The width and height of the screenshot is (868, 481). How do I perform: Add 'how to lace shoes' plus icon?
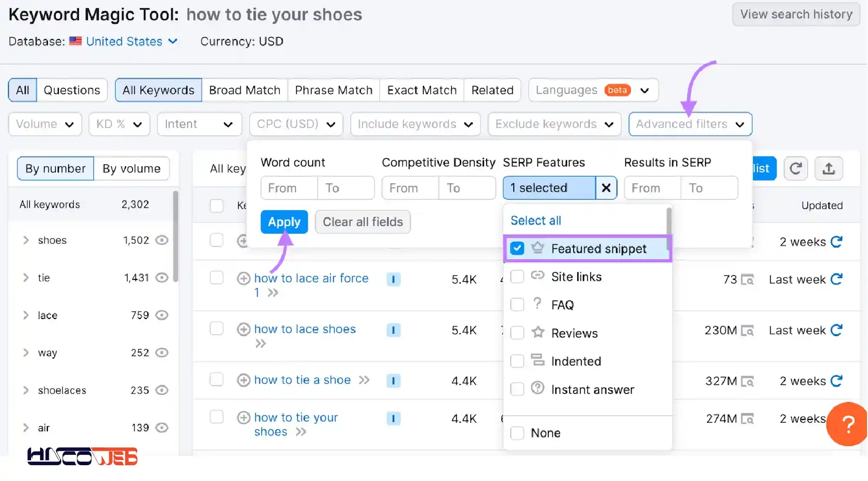coord(244,329)
